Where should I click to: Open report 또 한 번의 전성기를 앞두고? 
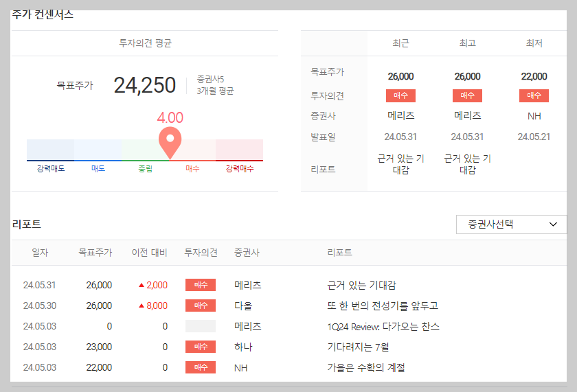383,305
